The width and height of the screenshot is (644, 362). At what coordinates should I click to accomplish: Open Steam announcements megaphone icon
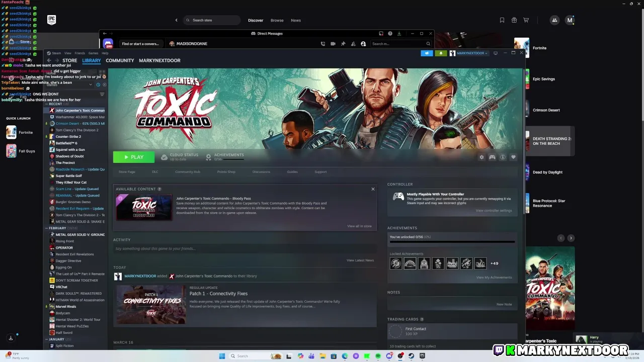[x=427, y=53]
